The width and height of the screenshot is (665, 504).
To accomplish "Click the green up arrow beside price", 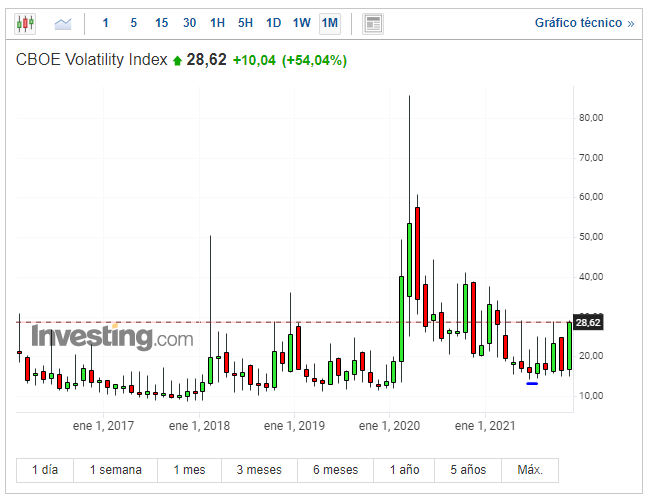I will pyautogui.click(x=177, y=61).
